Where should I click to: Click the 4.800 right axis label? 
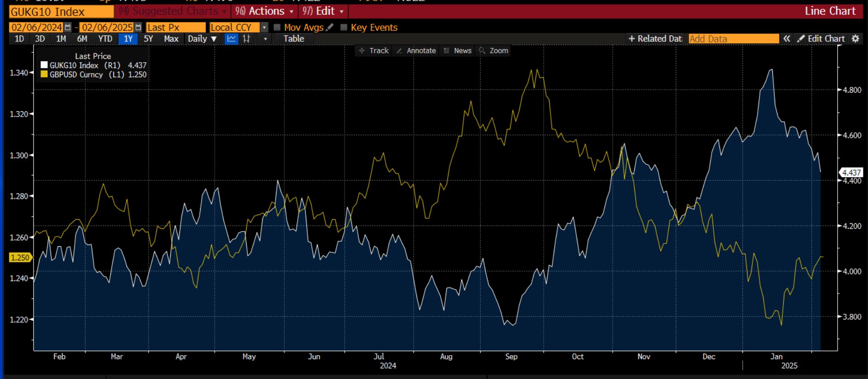[852, 90]
